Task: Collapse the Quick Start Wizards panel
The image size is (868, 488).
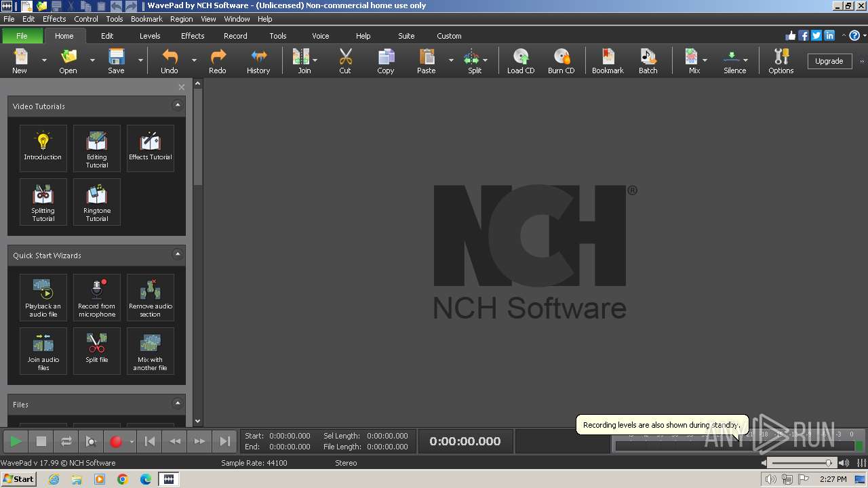Action: (178, 254)
